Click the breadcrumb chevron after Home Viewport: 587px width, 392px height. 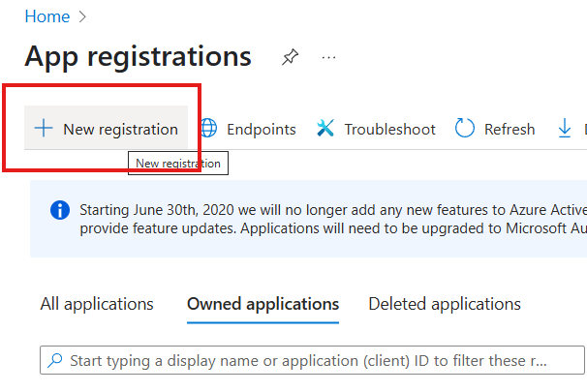(x=84, y=17)
